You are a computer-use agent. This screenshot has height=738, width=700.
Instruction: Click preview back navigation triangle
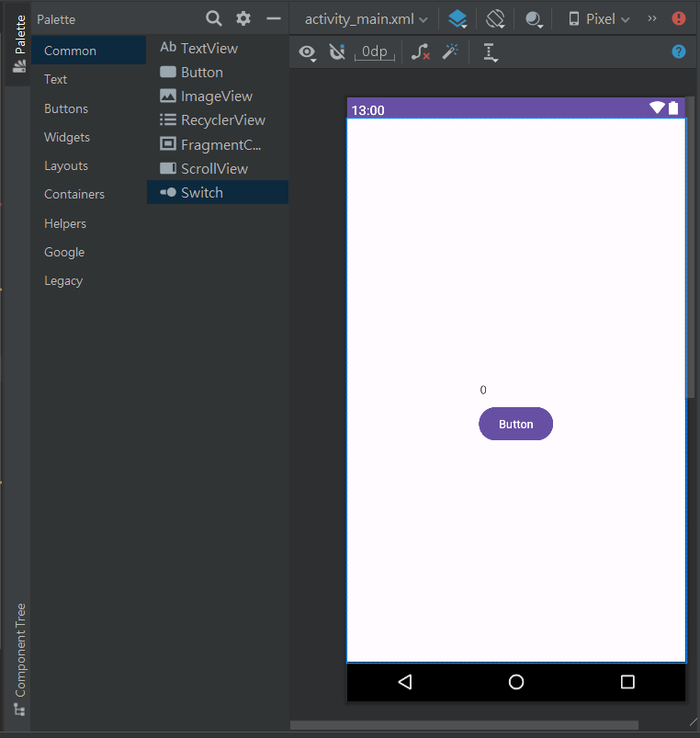click(405, 682)
